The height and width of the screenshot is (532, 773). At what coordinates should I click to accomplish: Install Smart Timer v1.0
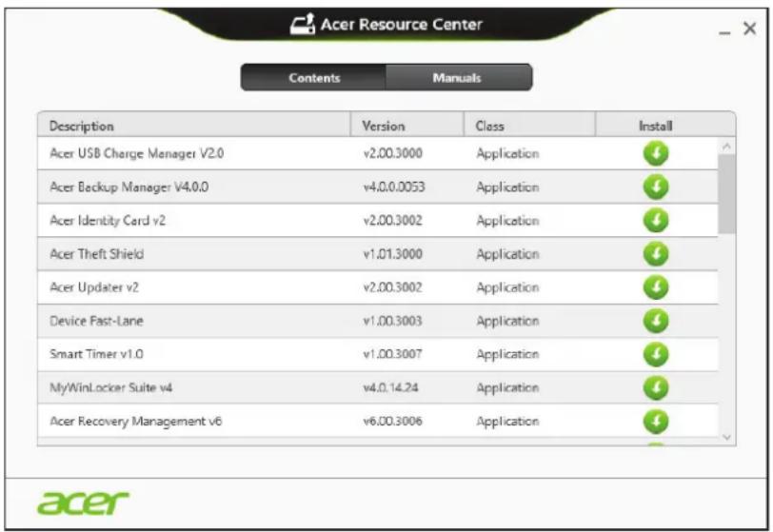pyautogui.click(x=656, y=354)
